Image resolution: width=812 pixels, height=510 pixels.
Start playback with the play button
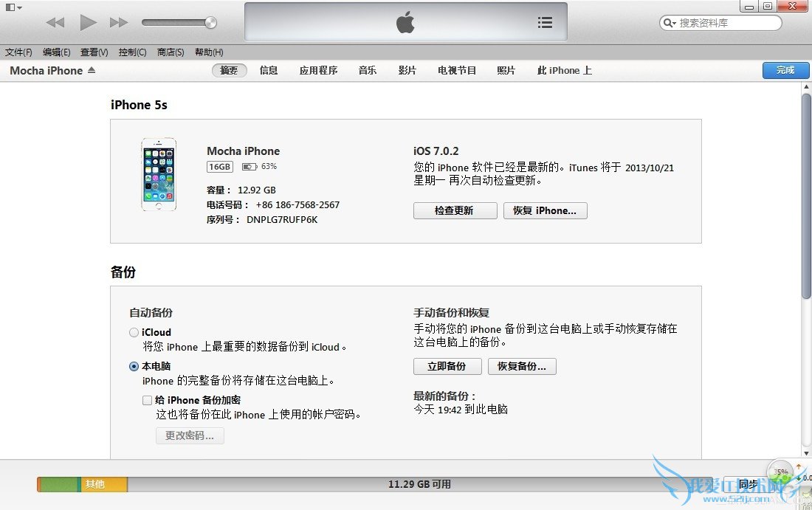pos(88,22)
